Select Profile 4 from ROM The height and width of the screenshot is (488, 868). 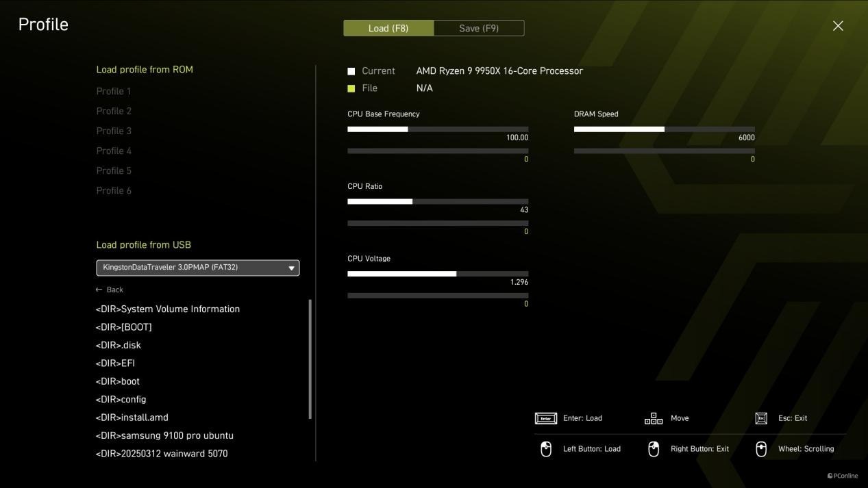(x=114, y=151)
